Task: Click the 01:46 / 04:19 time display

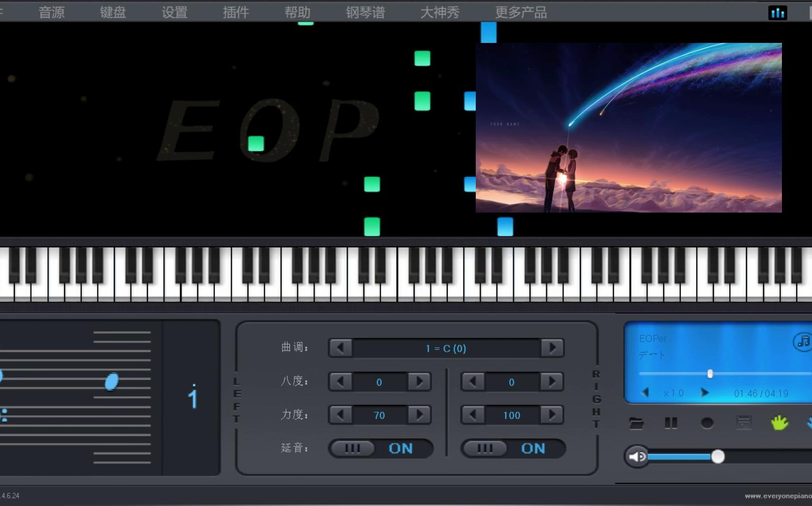Action: (x=761, y=394)
